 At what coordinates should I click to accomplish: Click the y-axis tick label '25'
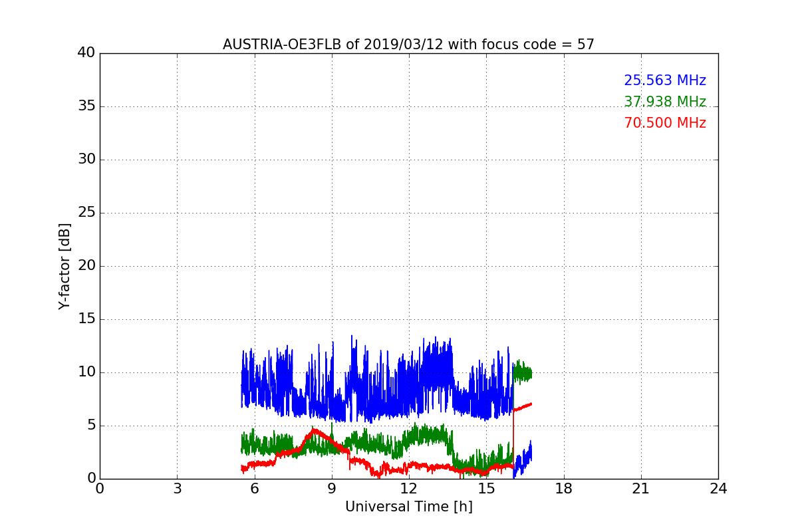tap(86, 213)
